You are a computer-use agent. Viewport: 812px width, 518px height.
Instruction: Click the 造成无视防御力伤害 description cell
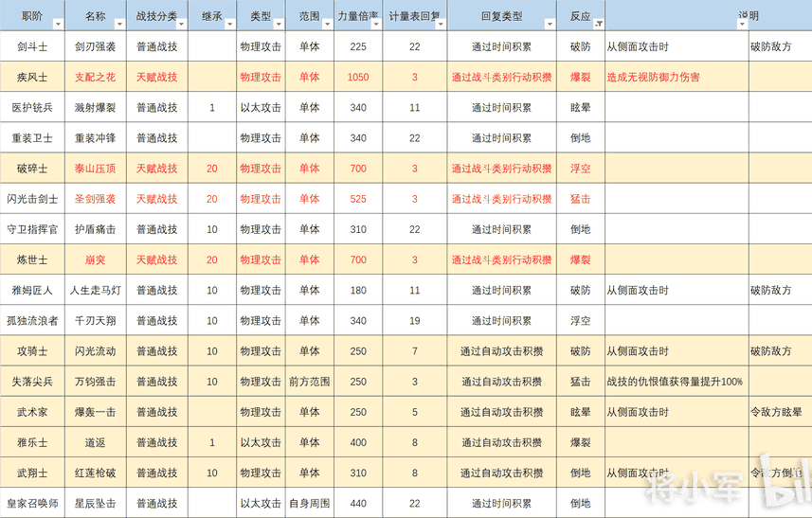(677, 77)
